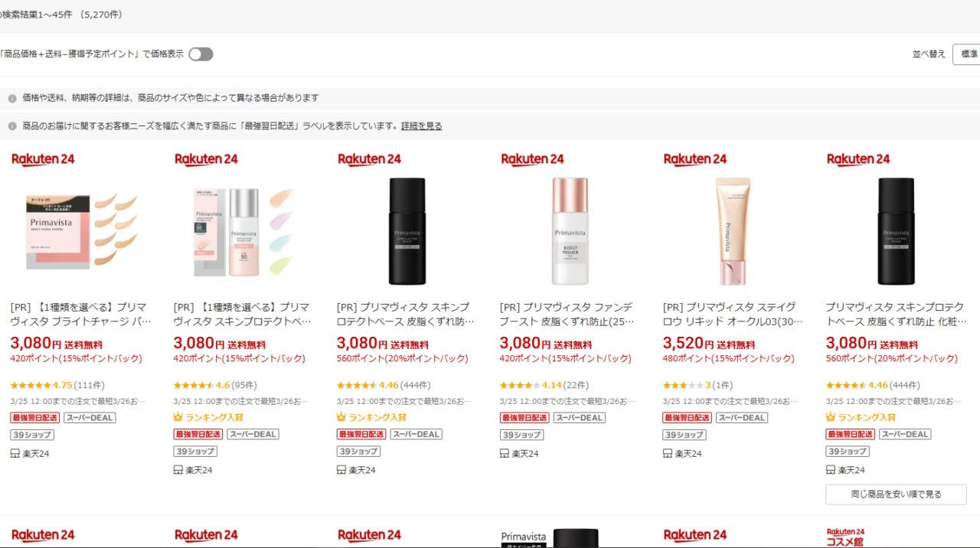Click Rakuten 24 logo above ファンデブースト product
The width and height of the screenshot is (980, 548).
(x=532, y=159)
